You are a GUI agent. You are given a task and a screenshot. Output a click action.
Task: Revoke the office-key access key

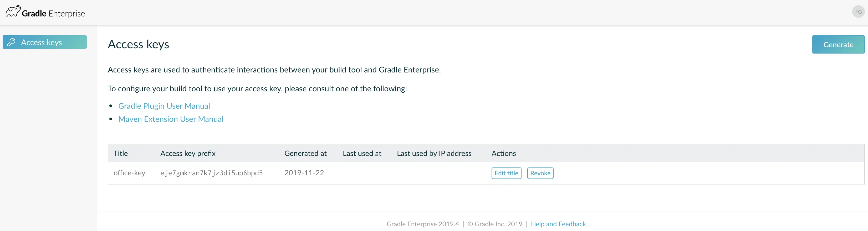pyautogui.click(x=540, y=173)
